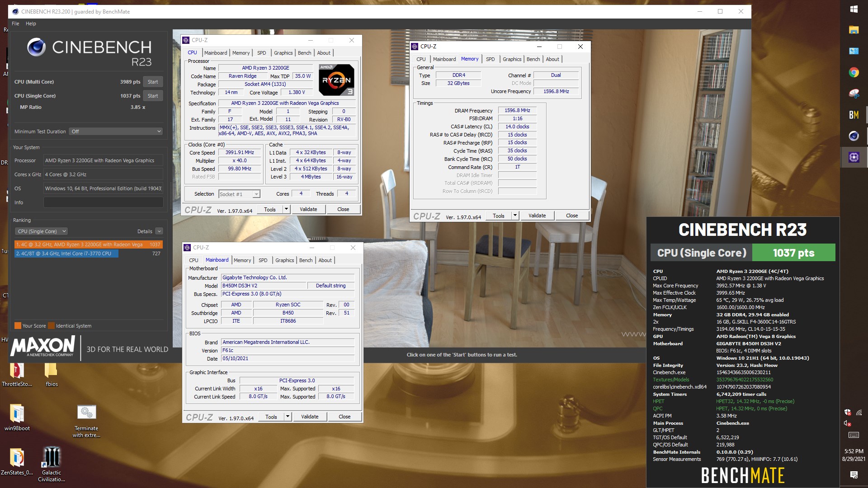
Task: Click the Info input field in Cinebench
Action: coord(103,202)
